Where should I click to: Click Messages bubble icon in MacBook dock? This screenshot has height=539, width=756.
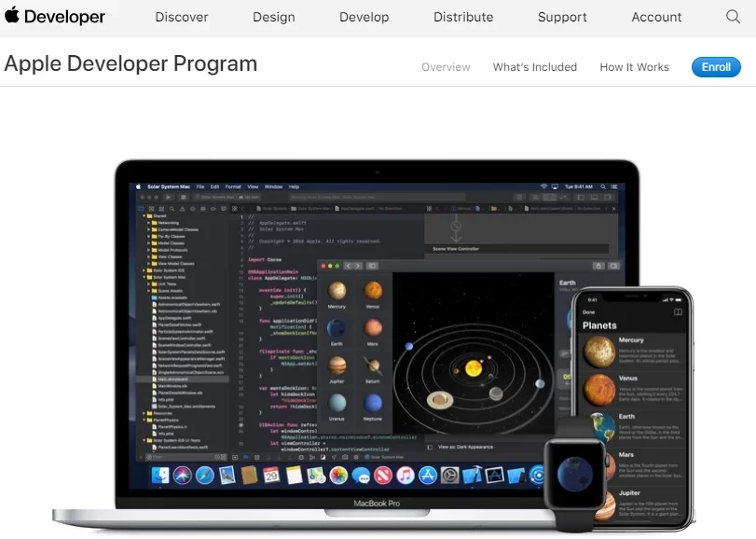coord(361,476)
